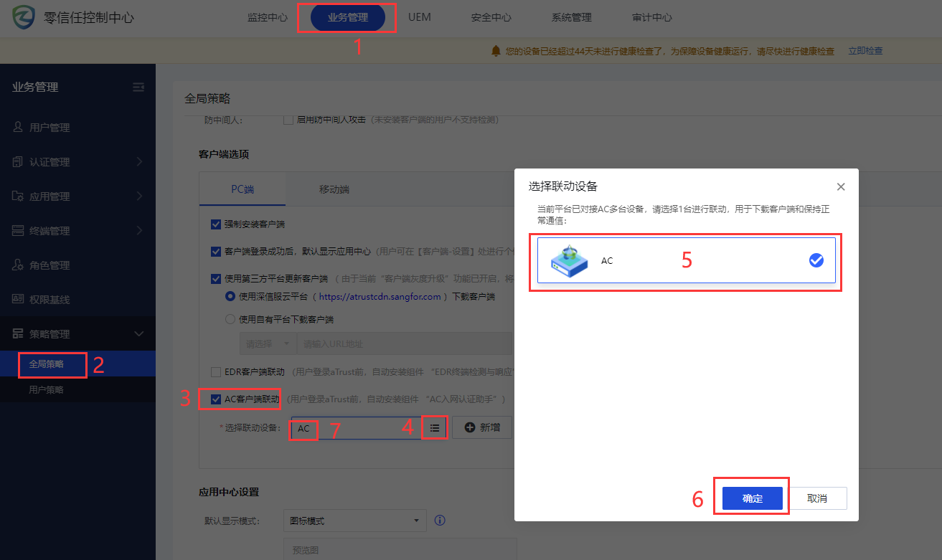Open linked device list icon button
Image resolution: width=942 pixels, height=560 pixels.
point(435,428)
